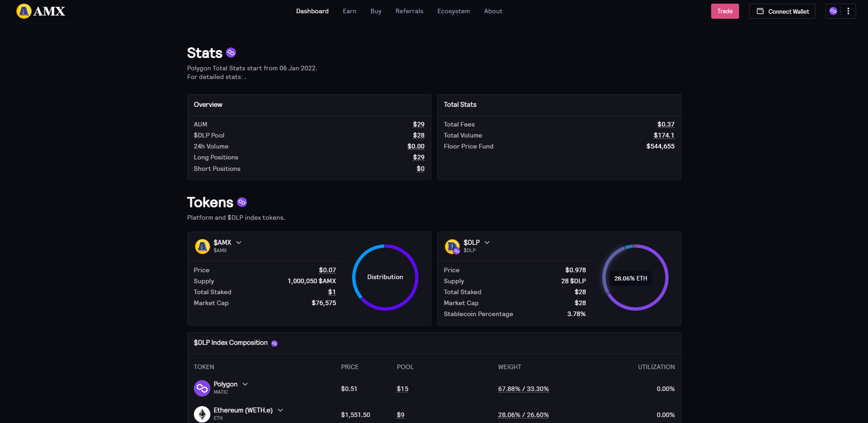This screenshot has height=423, width=868.
Task: Click the Ethereum price $1,551.50
Action: [x=355, y=415]
